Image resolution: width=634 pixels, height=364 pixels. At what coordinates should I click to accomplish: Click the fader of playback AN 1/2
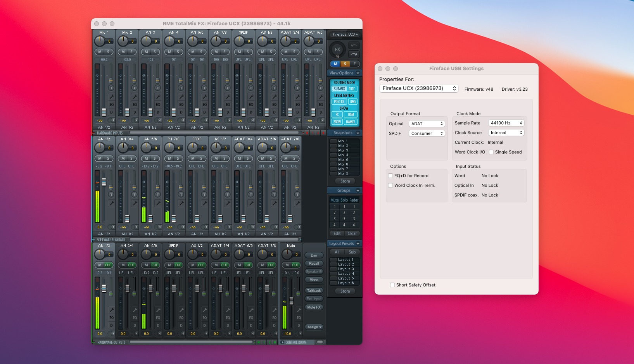pos(104,182)
